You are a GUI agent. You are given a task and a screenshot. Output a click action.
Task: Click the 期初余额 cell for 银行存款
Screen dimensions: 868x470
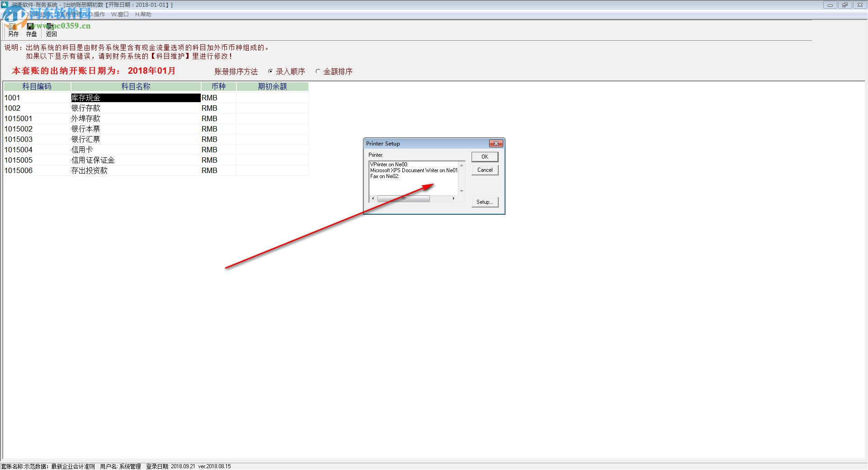click(272, 108)
